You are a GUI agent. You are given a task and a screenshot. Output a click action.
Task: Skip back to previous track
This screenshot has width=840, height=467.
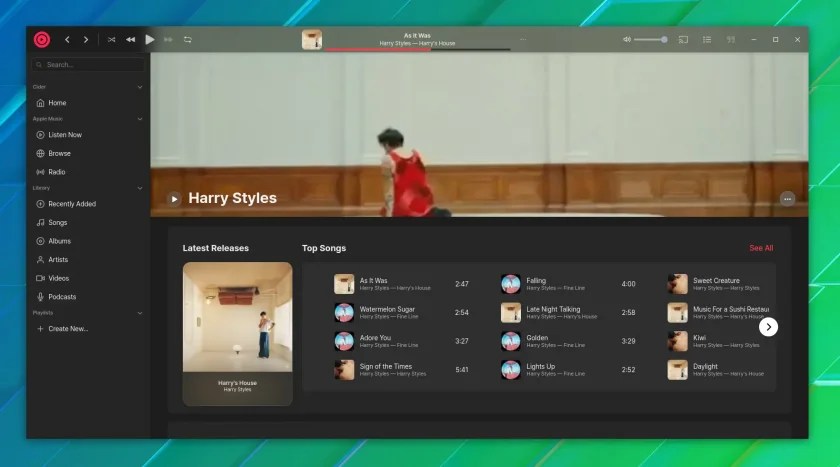[x=130, y=40]
